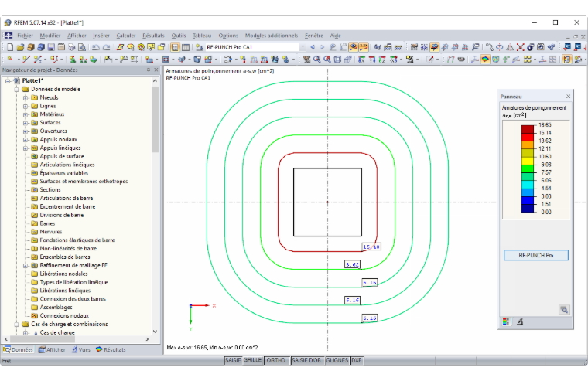Select the Nervures tree item
The height and width of the screenshot is (381, 588).
pyautogui.click(x=50, y=232)
